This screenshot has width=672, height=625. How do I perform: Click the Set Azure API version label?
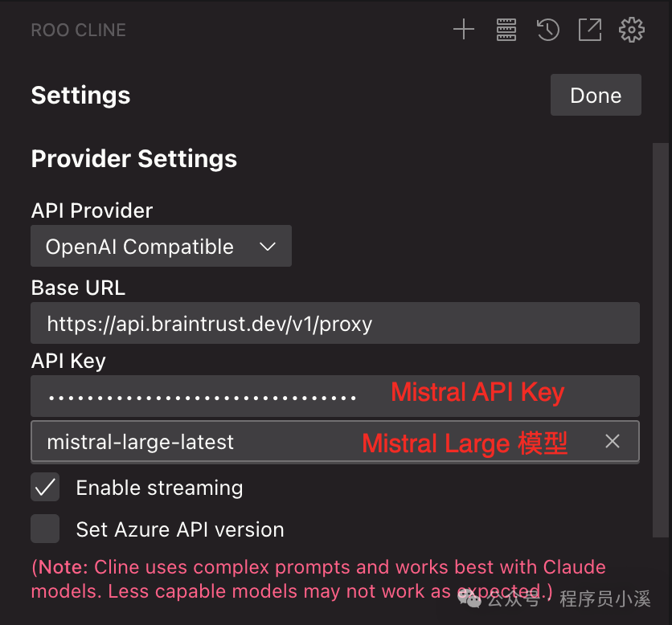(180, 530)
